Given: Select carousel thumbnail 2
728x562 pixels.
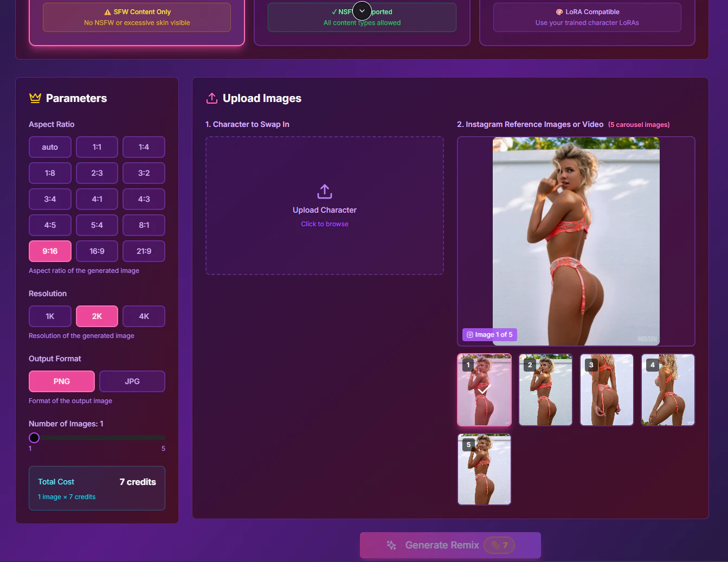Looking at the screenshot, I should pos(546,390).
